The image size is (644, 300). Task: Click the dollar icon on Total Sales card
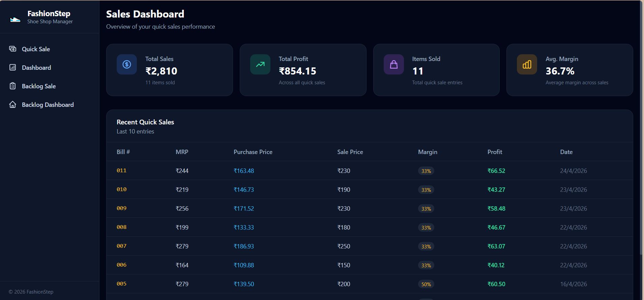click(127, 64)
